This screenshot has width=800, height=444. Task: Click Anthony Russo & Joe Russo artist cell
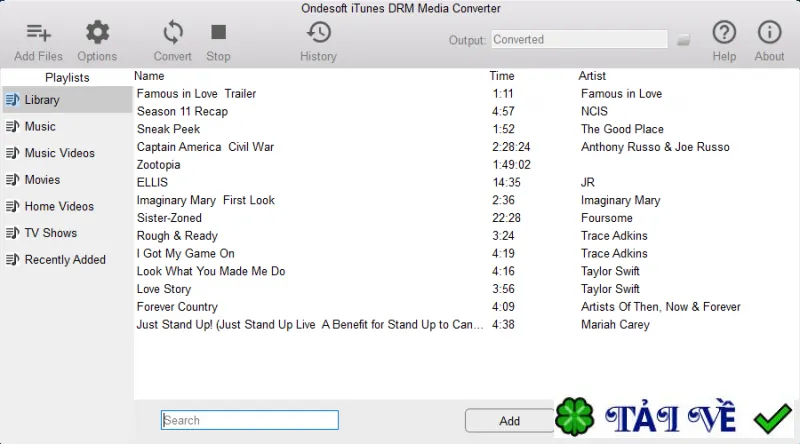655,147
